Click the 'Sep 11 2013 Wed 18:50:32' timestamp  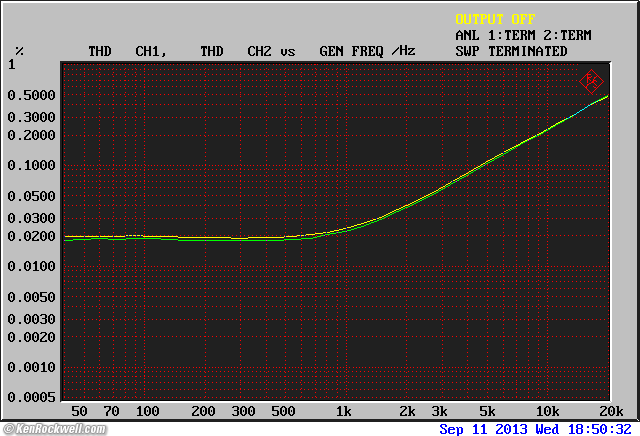pos(536,429)
